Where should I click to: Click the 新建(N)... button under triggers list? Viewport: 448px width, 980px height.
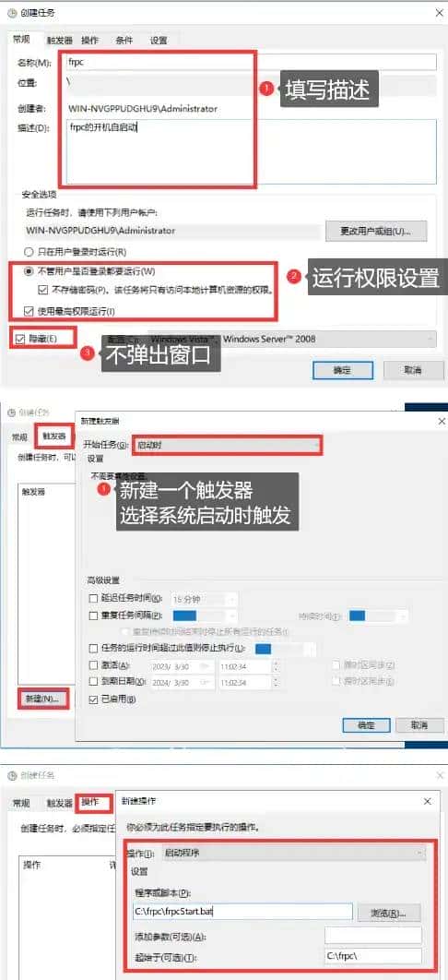pos(42,699)
